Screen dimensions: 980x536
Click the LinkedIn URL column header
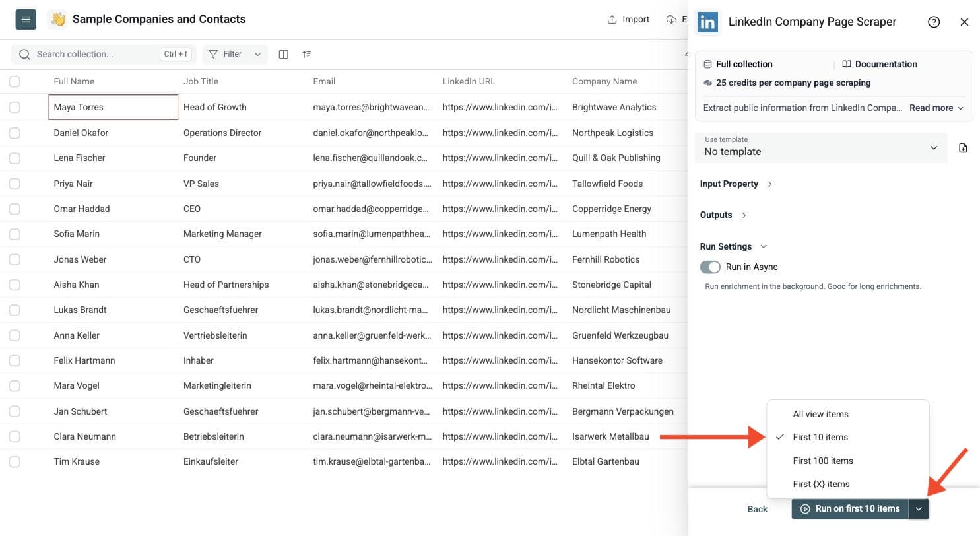pyautogui.click(x=469, y=81)
